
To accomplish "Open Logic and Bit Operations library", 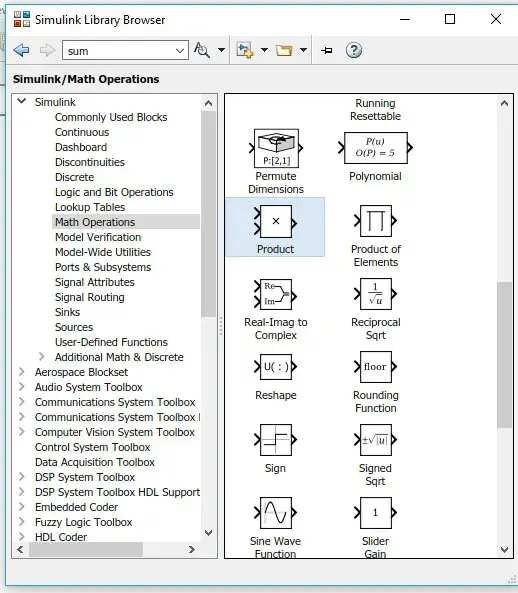I will (x=114, y=192).
